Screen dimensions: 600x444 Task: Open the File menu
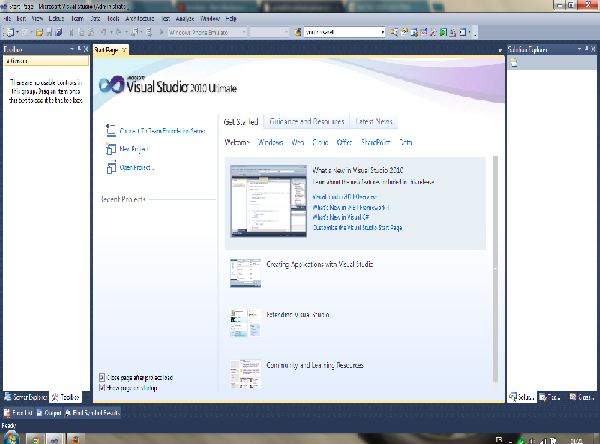(x=7, y=18)
